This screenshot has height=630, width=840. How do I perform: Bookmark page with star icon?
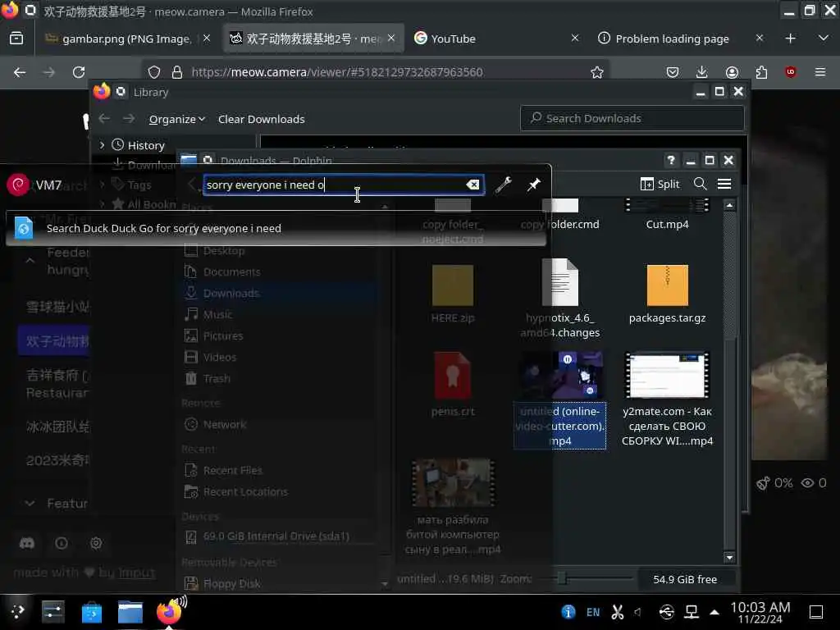tap(597, 72)
